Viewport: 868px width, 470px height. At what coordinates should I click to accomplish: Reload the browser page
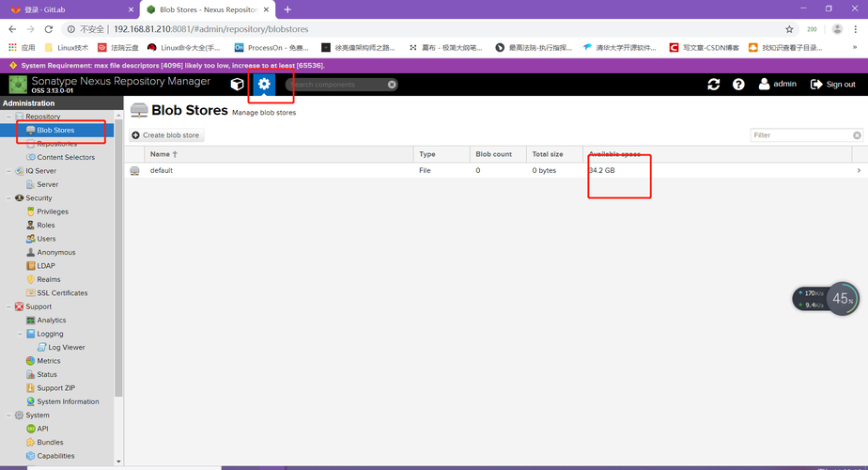point(49,29)
